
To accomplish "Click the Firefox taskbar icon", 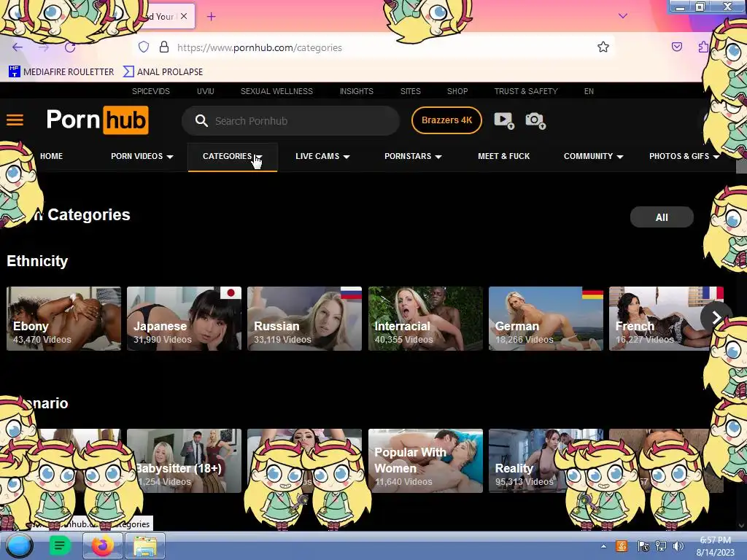I will 103,545.
